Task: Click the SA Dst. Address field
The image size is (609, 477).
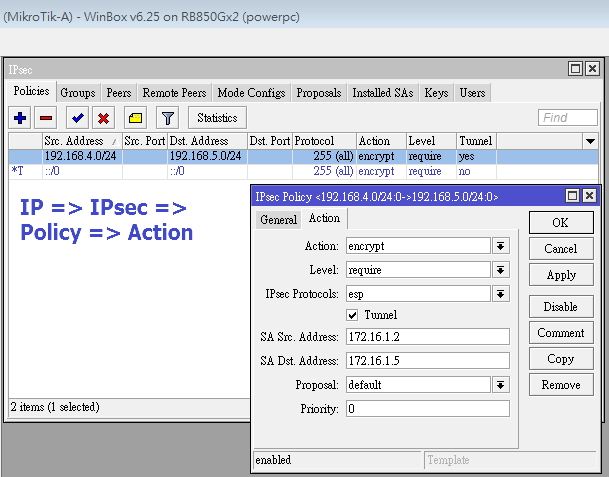Action: pos(428,360)
